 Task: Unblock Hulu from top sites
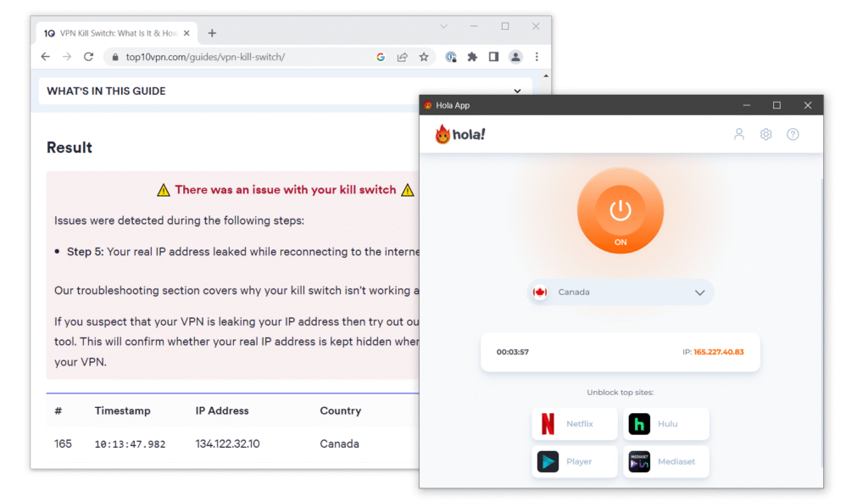(666, 424)
